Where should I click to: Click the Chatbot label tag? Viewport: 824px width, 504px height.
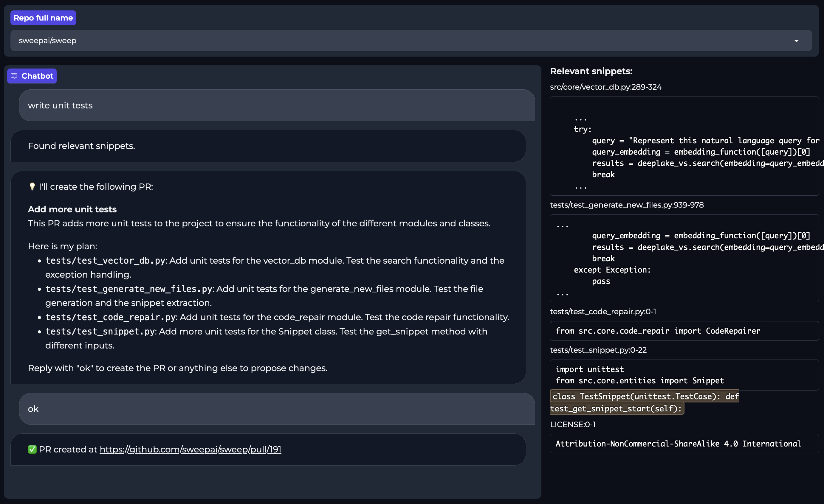[x=32, y=76]
